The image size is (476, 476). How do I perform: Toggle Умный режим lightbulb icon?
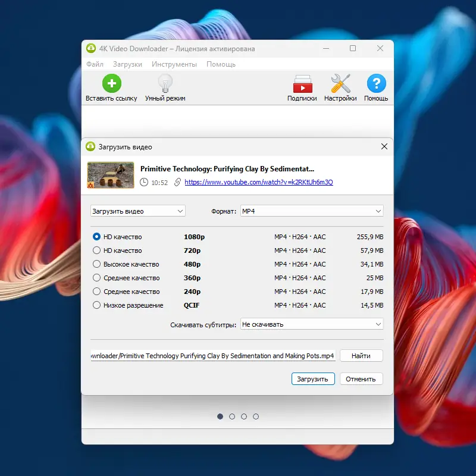tap(165, 83)
